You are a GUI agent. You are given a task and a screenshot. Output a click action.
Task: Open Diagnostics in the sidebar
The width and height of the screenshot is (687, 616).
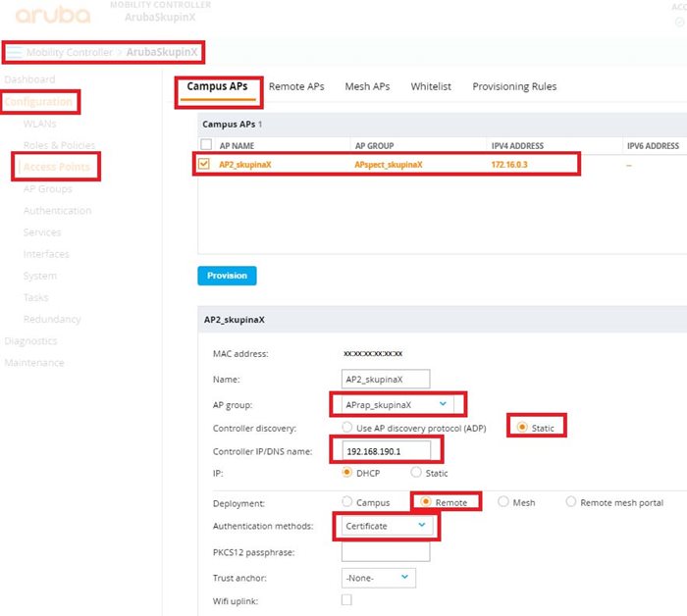30,341
